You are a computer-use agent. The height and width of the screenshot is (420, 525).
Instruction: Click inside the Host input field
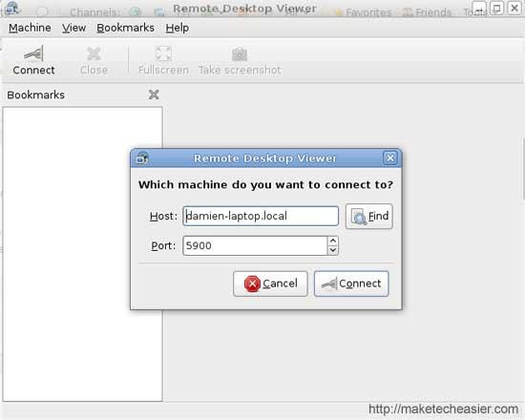(x=261, y=216)
